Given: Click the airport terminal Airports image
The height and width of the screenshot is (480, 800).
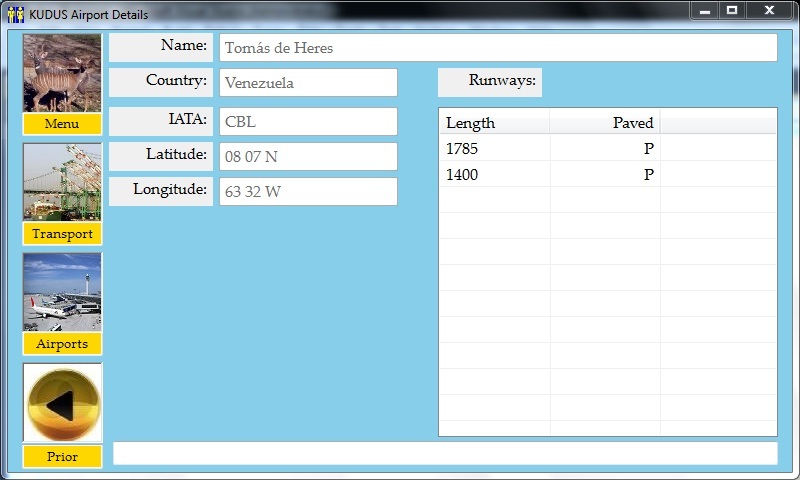Looking at the screenshot, I should (x=62, y=292).
